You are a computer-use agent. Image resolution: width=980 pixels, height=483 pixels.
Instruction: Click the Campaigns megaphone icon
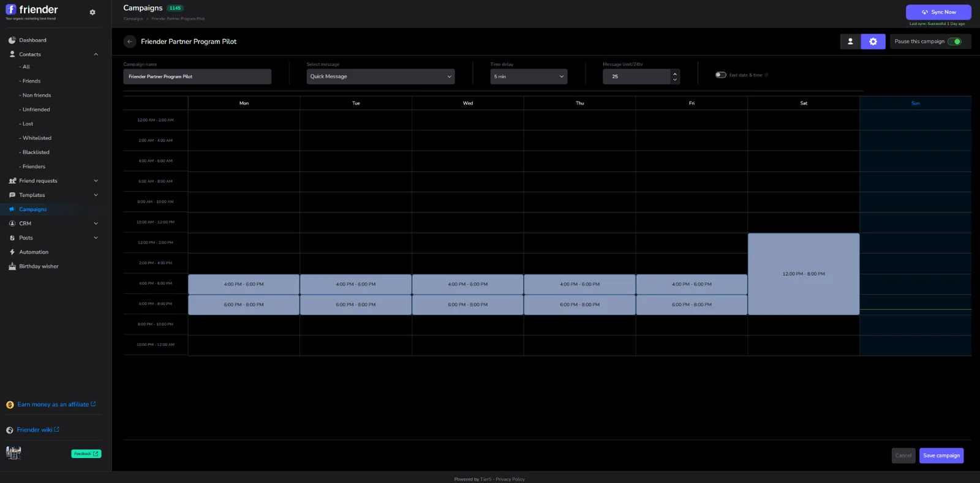pyautogui.click(x=12, y=209)
